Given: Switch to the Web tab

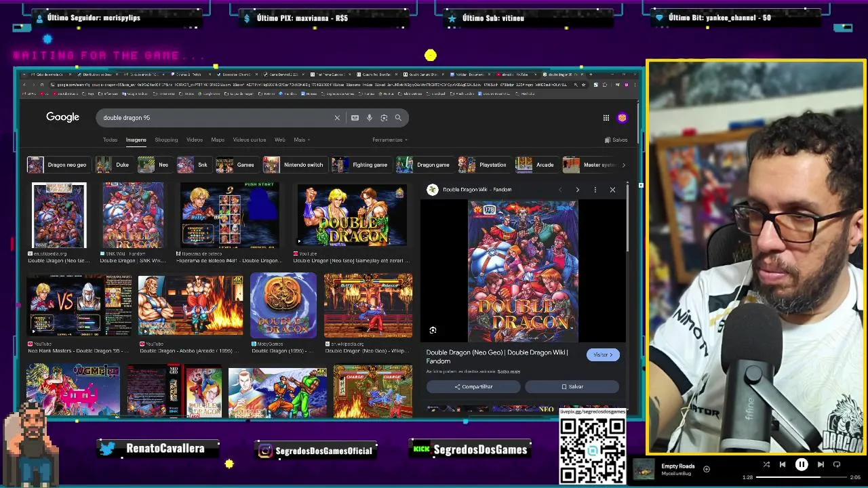Looking at the screenshot, I should [x=280, y=140].
